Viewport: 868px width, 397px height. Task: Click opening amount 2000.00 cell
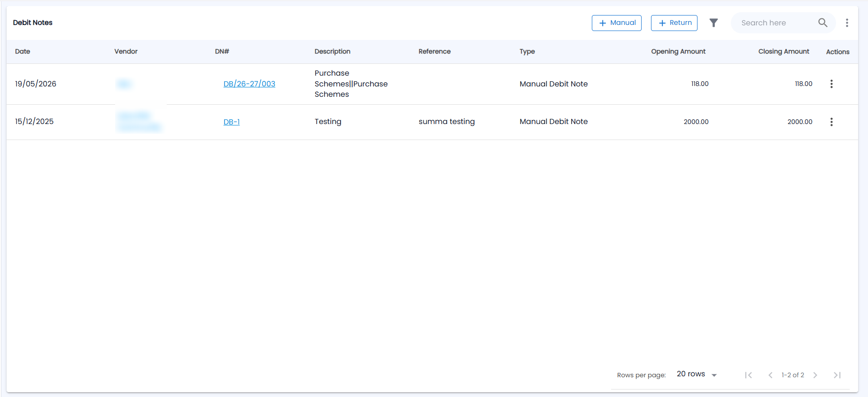click(x=696, y=122)
